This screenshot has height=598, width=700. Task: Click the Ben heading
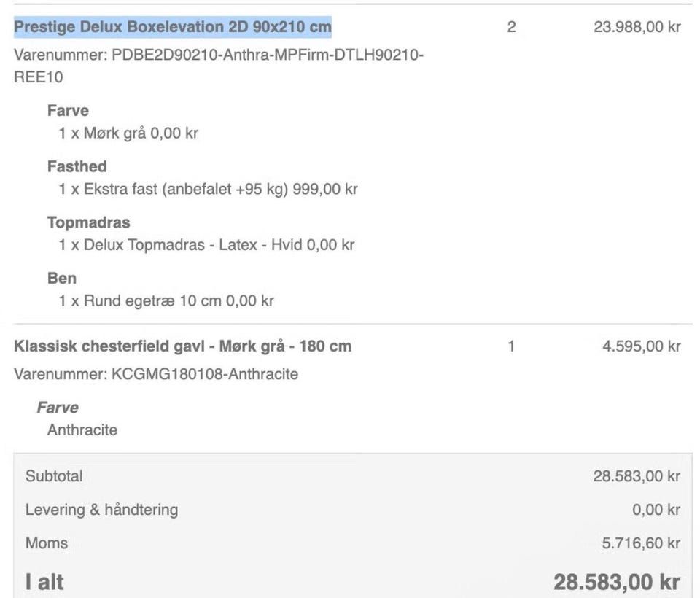(x=61, y=279)
